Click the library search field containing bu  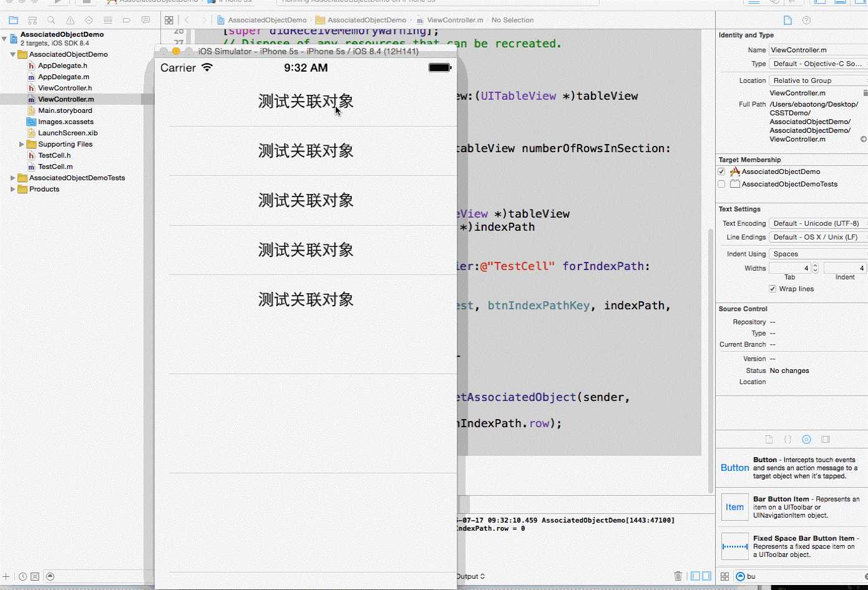coord(801,576)
